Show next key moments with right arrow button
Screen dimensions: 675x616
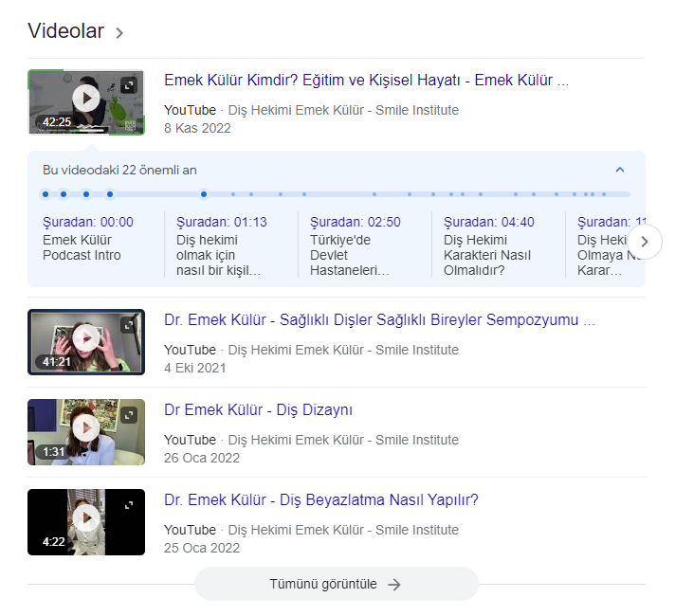tap(645, 242)
